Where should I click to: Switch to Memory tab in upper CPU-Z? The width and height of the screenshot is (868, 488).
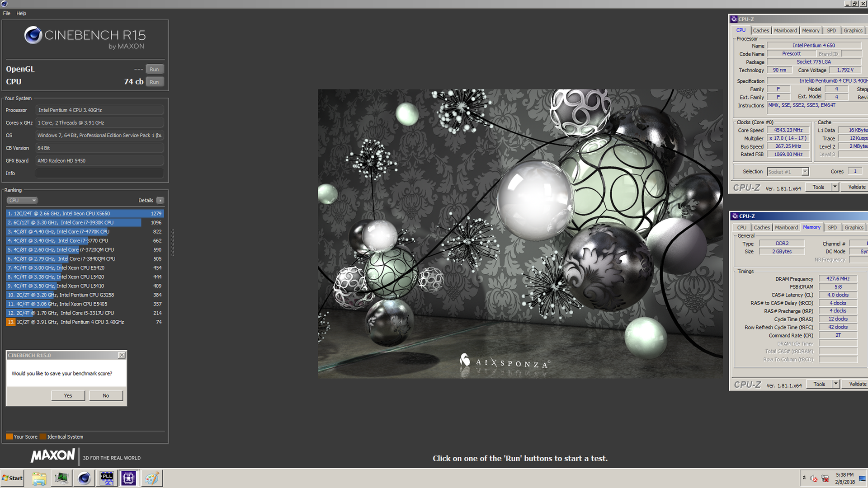pyautogui.click(x=811, y=30)
